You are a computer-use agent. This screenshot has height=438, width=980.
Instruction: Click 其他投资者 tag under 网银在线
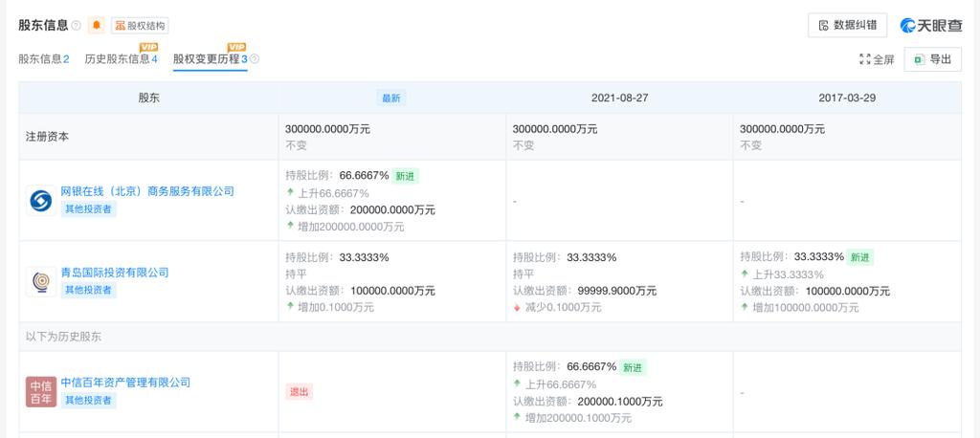coord(89,209)
